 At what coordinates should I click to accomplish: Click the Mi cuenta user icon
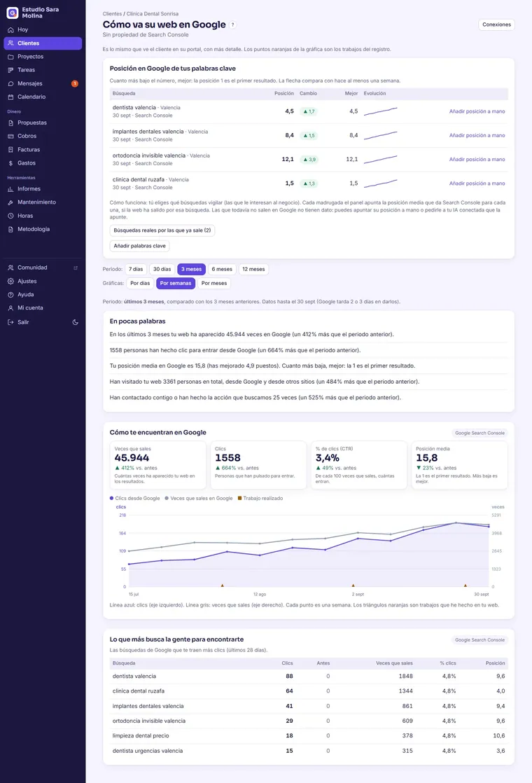pos(10,308)
